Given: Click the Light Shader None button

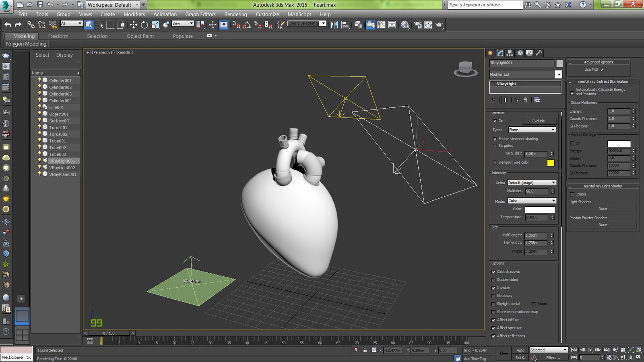Looking at the screenshot, I should point(603,209).
